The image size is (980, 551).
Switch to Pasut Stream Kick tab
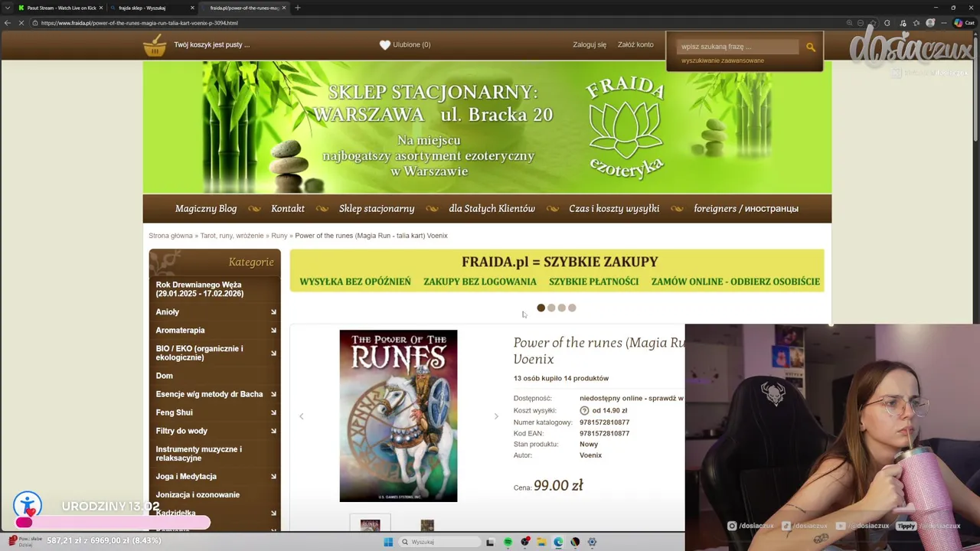[60, 8]
